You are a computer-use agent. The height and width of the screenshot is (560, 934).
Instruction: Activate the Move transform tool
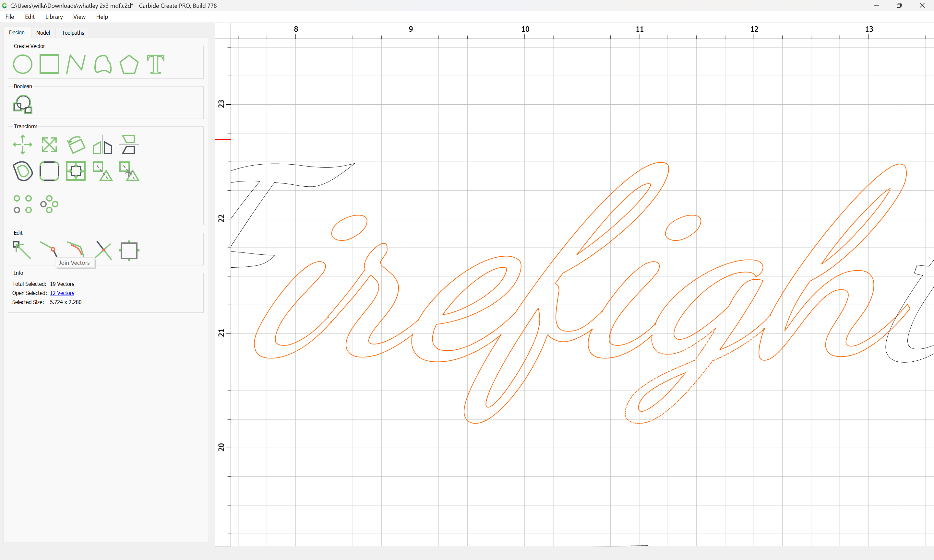point(23,145)
